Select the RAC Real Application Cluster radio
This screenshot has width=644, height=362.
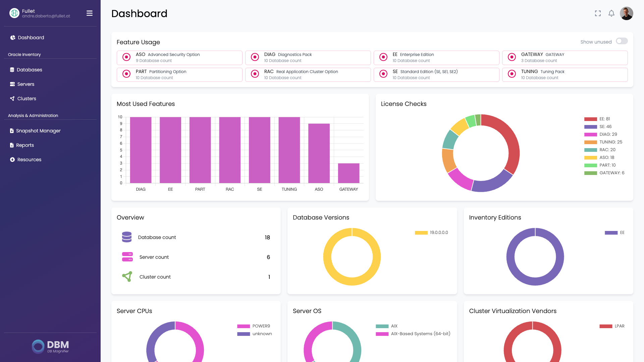point(255,74)
